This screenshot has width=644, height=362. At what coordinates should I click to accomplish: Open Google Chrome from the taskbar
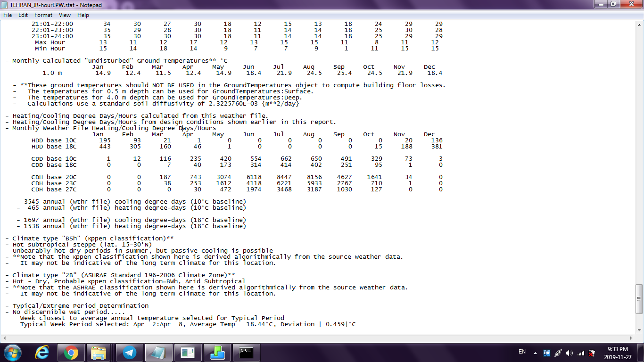(x=71, y=353)
